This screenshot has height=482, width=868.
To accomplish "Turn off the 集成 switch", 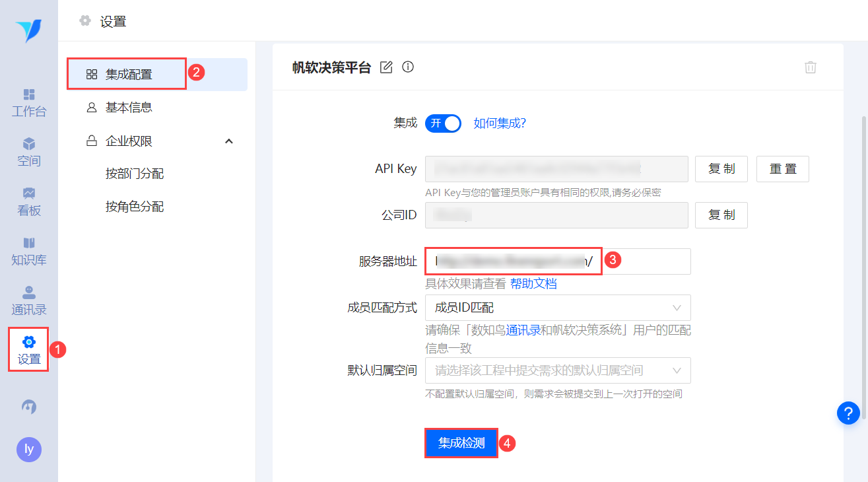I will [443, 123].
